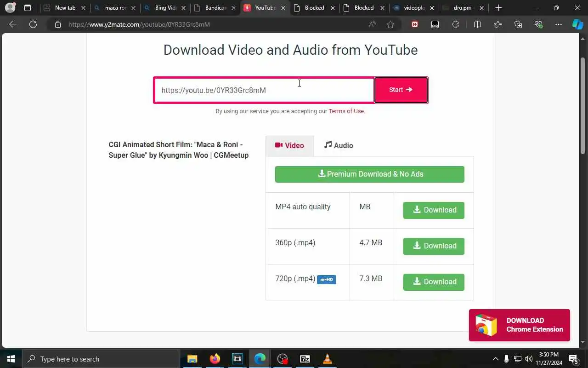Close the maca roni search tab
This screenshot has height=368, width=588.
pyautogui.click(x=133, y=8)
